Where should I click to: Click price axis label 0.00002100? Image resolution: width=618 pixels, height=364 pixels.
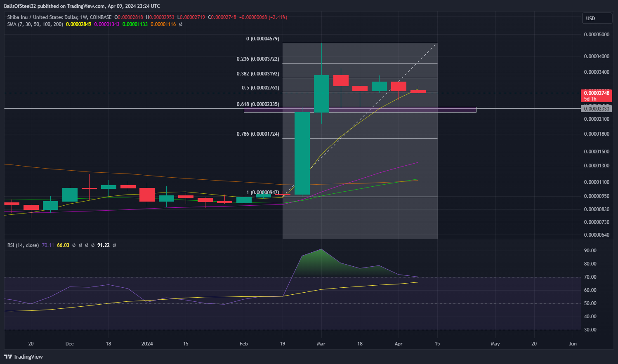click(x=597, y=119)
